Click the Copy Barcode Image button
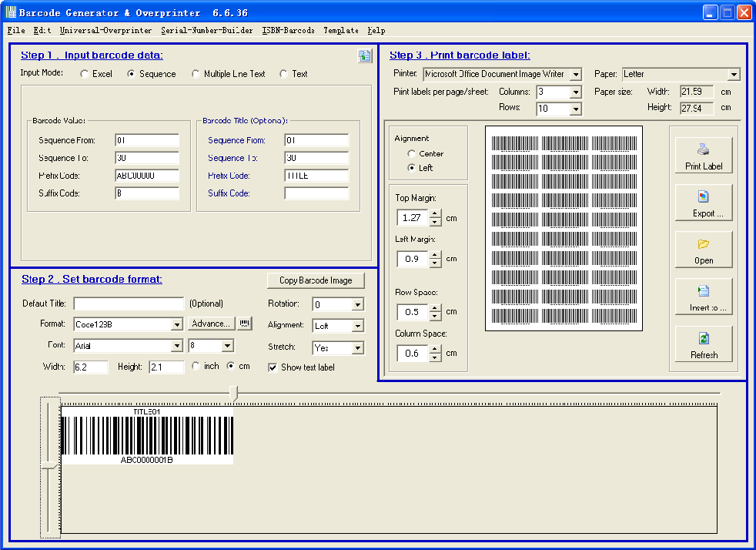This screenshot has width=756, height=550. pyautogui.click(x=316, y=280)
